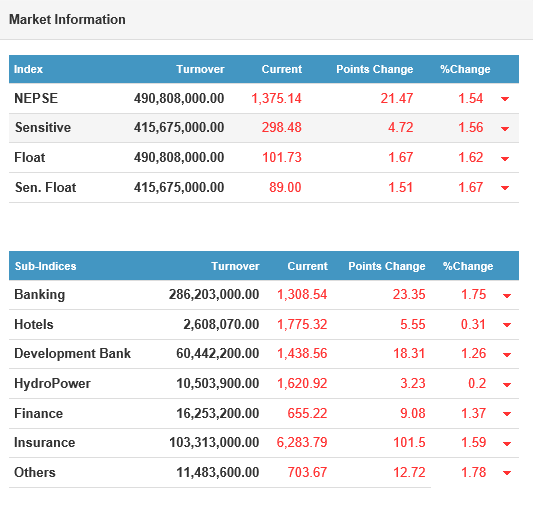Click the red down arrow in Hotels row
This screenshot has height=518, width=533.
pyautogui.click(x=507, y=325)
